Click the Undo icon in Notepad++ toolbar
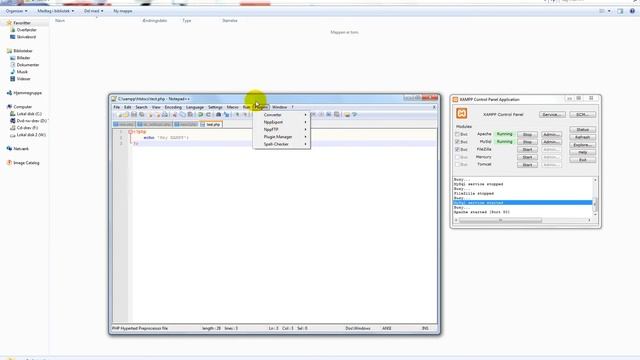Screen dimensions: 640x360 (200, 115)
